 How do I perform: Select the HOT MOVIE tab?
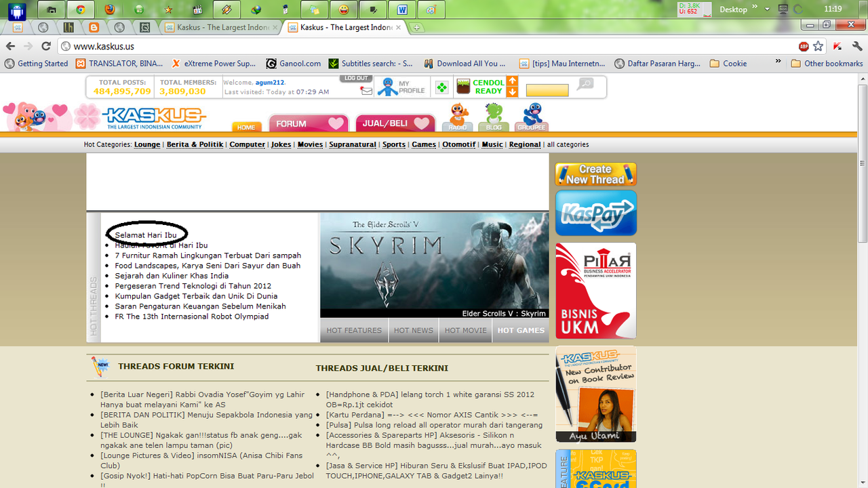466,330
